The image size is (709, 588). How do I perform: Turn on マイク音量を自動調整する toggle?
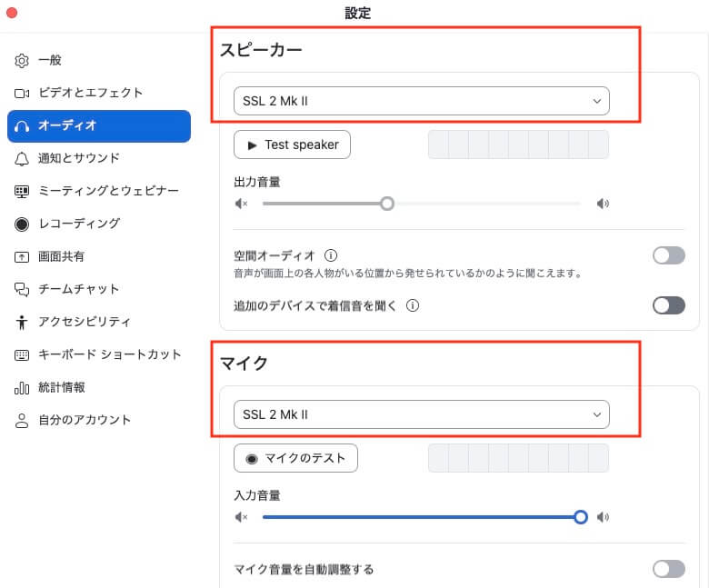[668, 569]
